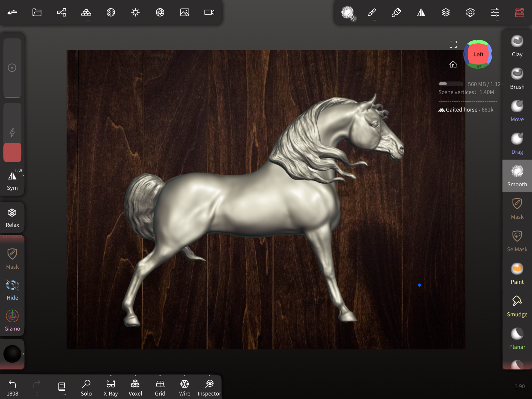The image size is (532, 399).
Task: Expand symmetry options arrow beside Sym
Action: click(x=23, y=176)
